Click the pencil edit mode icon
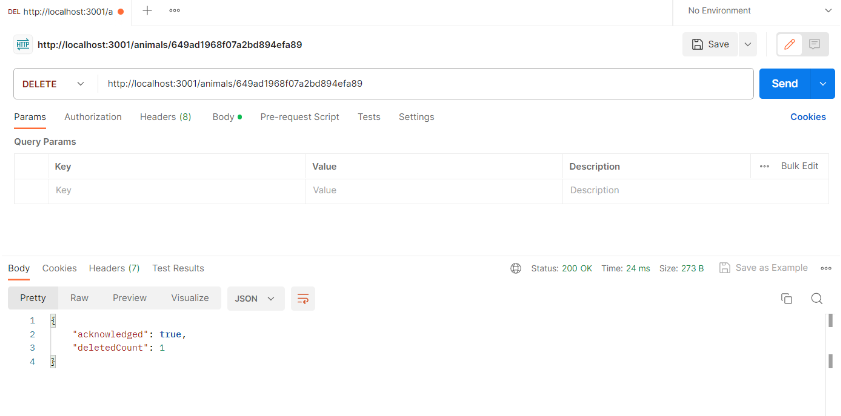The width and height of the screenshot is (841, 416). click(790, 44)
